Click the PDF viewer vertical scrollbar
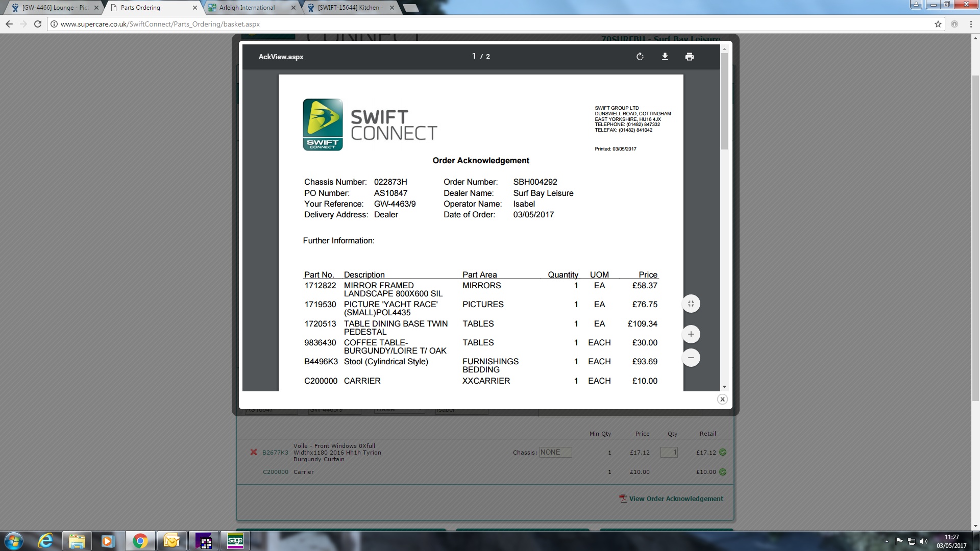980x551 pixels. [724, 102]
